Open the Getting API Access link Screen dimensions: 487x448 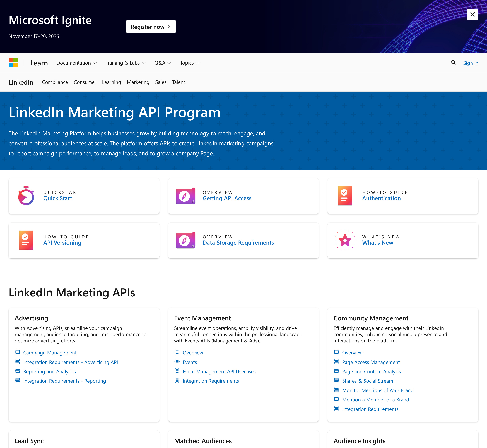227,198
